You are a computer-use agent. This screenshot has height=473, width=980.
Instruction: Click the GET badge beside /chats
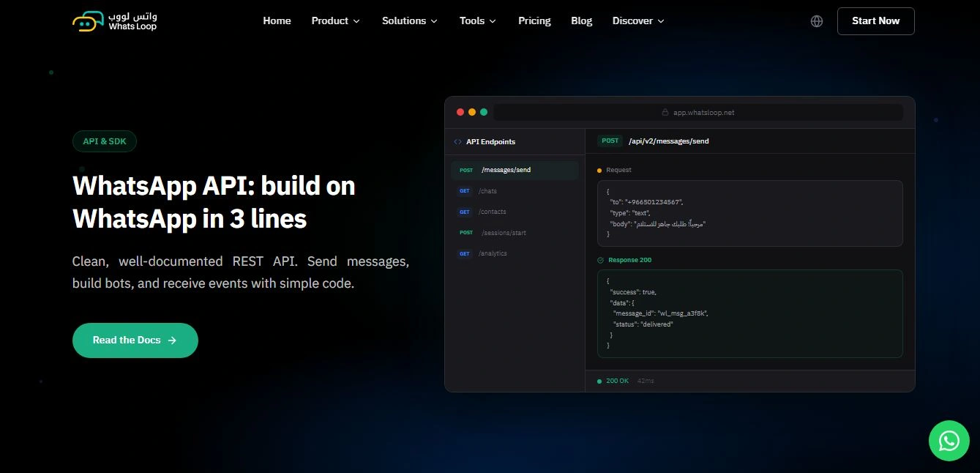pyautogui.click(x=465, y=191)
